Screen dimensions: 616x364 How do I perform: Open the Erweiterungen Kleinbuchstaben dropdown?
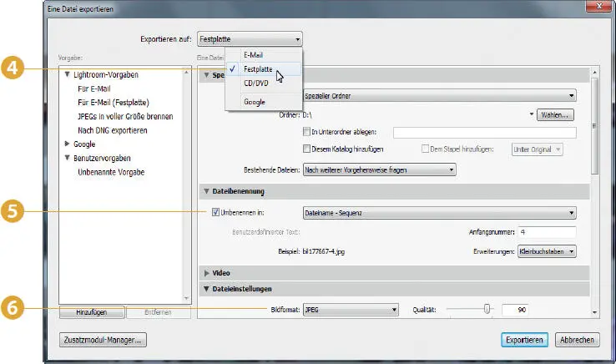click(x=547, y=251)
